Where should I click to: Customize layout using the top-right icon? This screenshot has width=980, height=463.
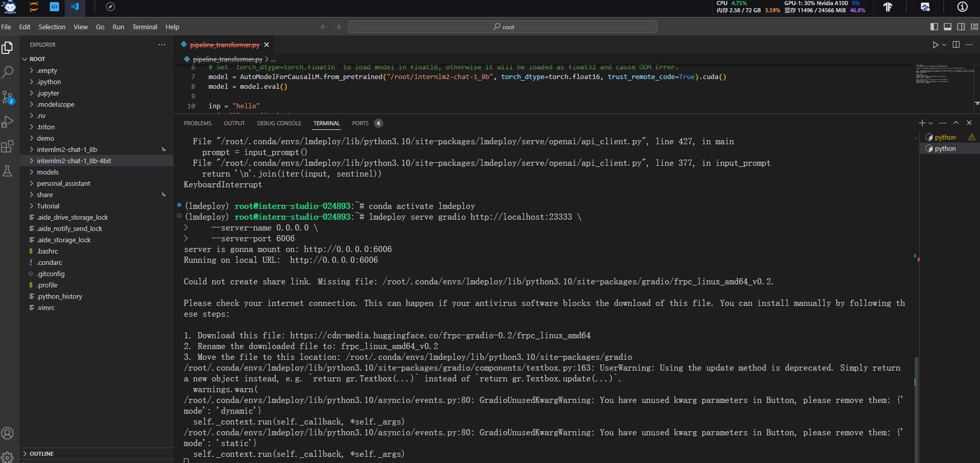(974, 27)
